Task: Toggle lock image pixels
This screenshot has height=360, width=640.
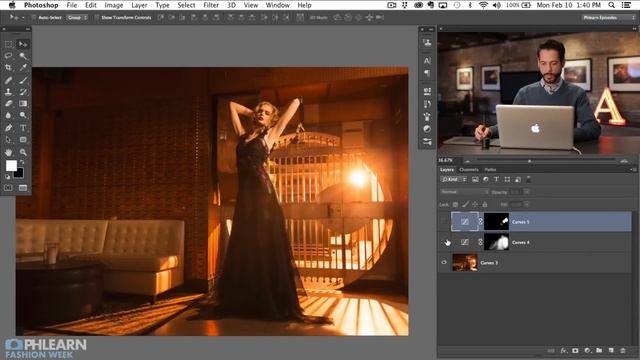Action: pos(465,204)
